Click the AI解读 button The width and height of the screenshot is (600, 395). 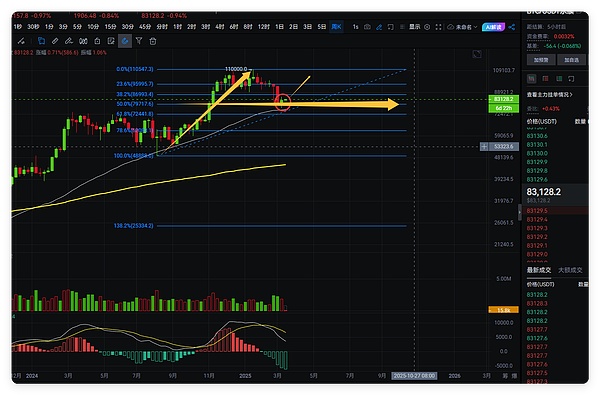click(493, 27)
